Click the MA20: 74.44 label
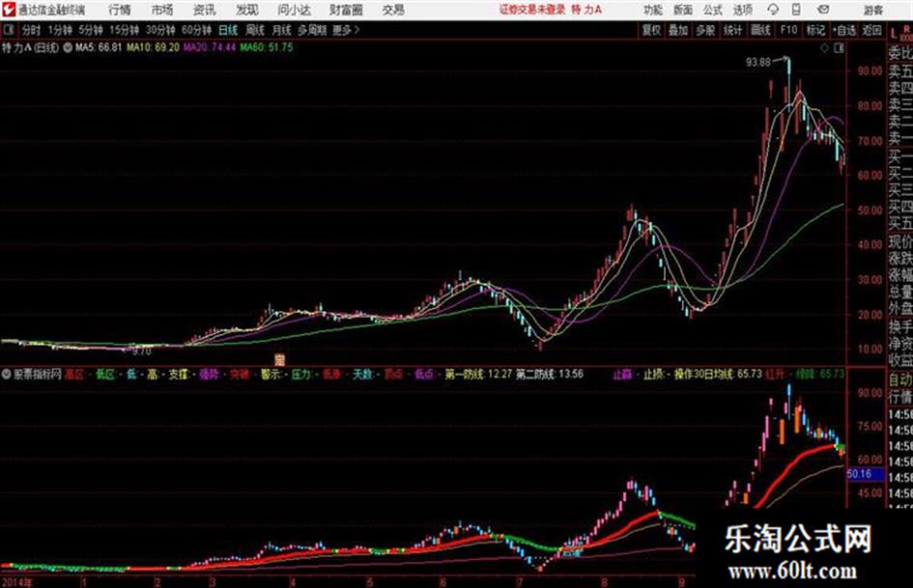This screenshot has width=913, height=588. pyautogui.click(x=210, y=47)
